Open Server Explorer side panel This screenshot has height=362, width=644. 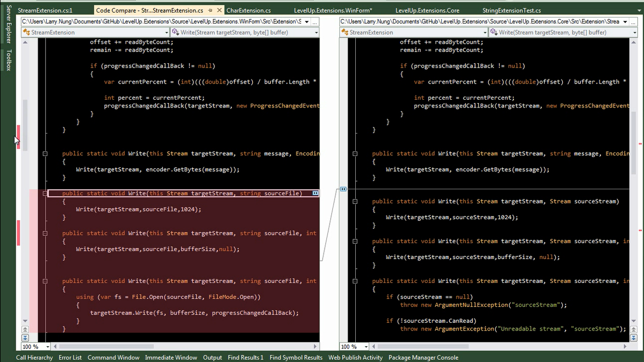point(8,24)
